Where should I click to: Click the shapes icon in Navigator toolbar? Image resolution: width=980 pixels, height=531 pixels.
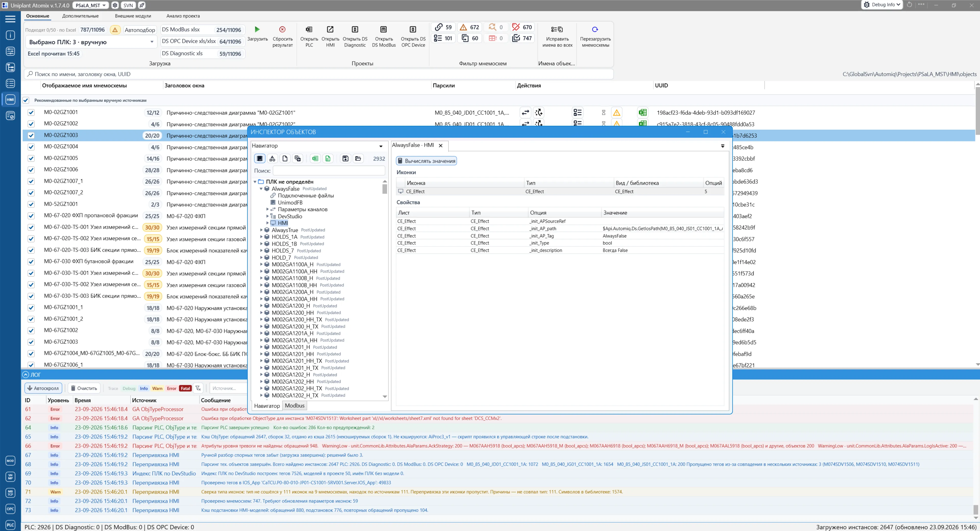pos(272,158)
